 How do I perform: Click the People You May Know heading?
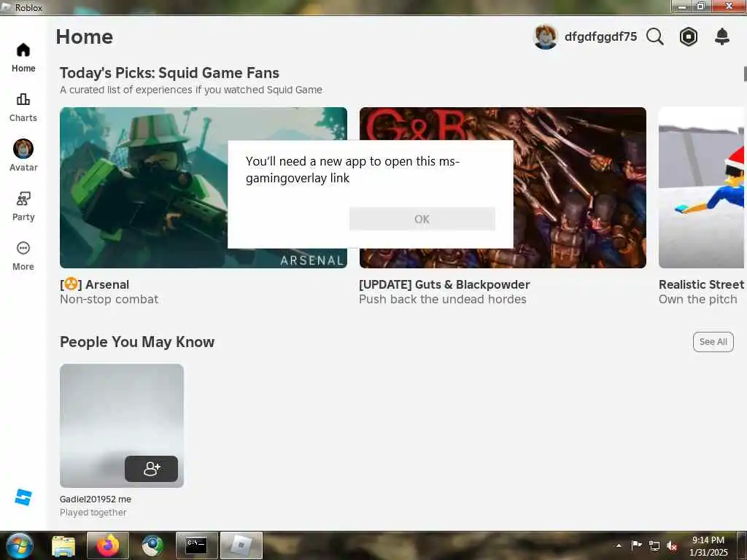coord(137,342)
